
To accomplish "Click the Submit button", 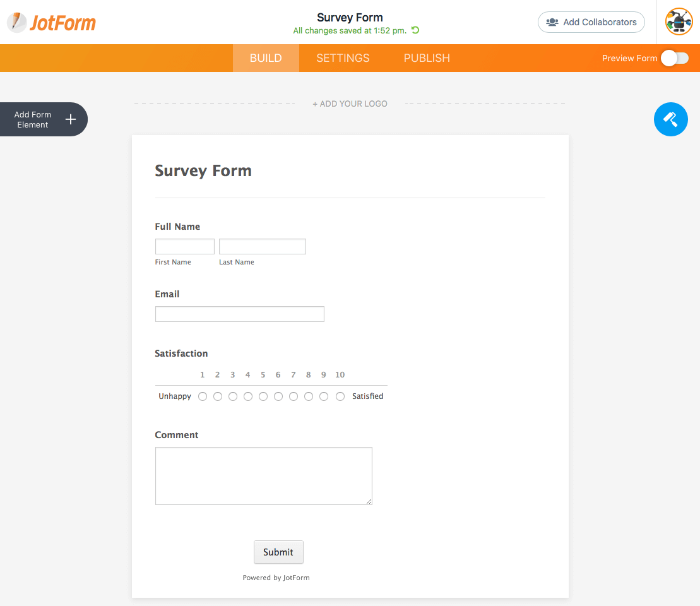I will [x=278, y=552].
